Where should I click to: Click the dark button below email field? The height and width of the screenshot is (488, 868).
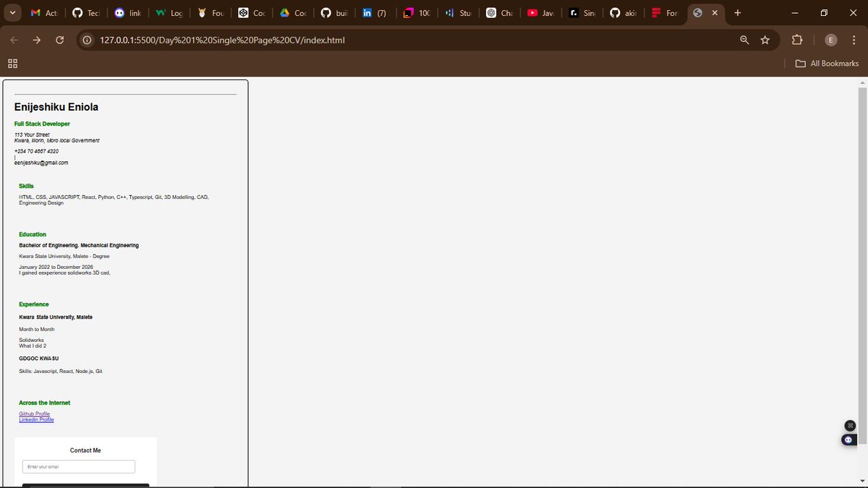click(x=85, y=486)
